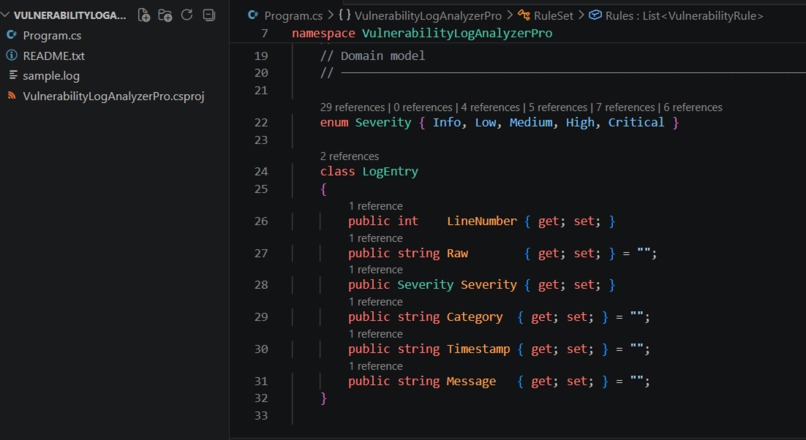
Task: Click the 1 reference lens above Timestamp
Action: click(x=375, y=334)
